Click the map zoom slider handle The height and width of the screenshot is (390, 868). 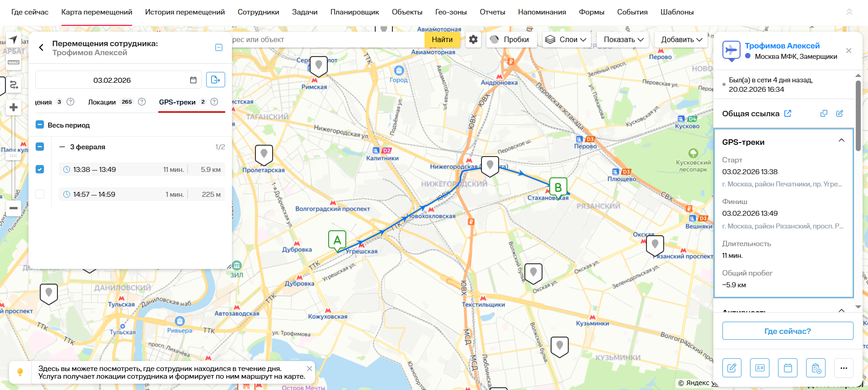[x=14, y=156]
